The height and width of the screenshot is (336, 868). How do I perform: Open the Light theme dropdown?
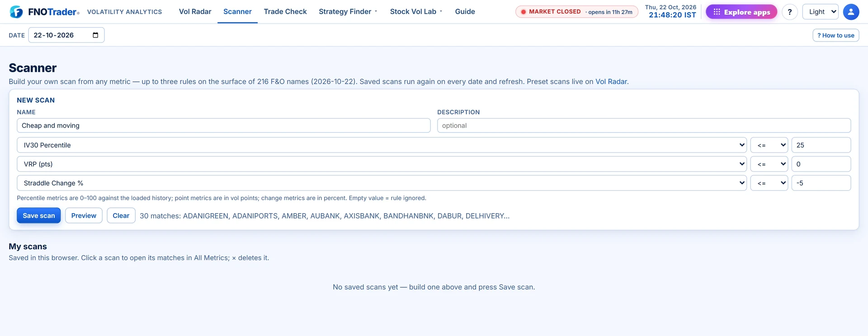click(x=820, y=12)
